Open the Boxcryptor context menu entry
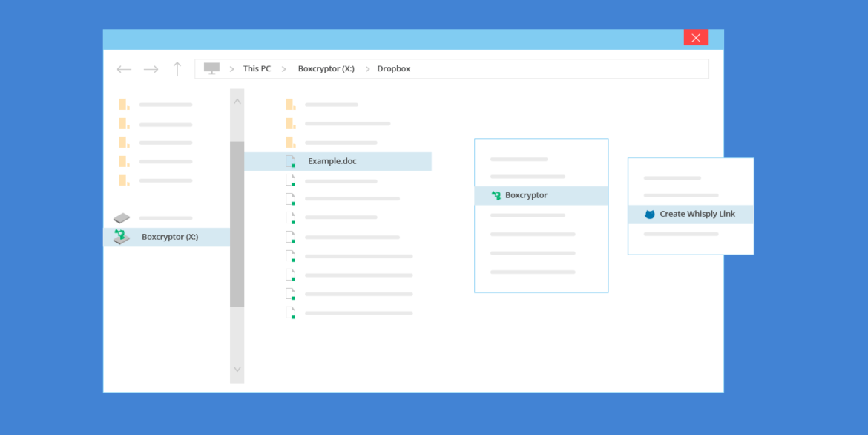868x435 pixels. [542, 196]
